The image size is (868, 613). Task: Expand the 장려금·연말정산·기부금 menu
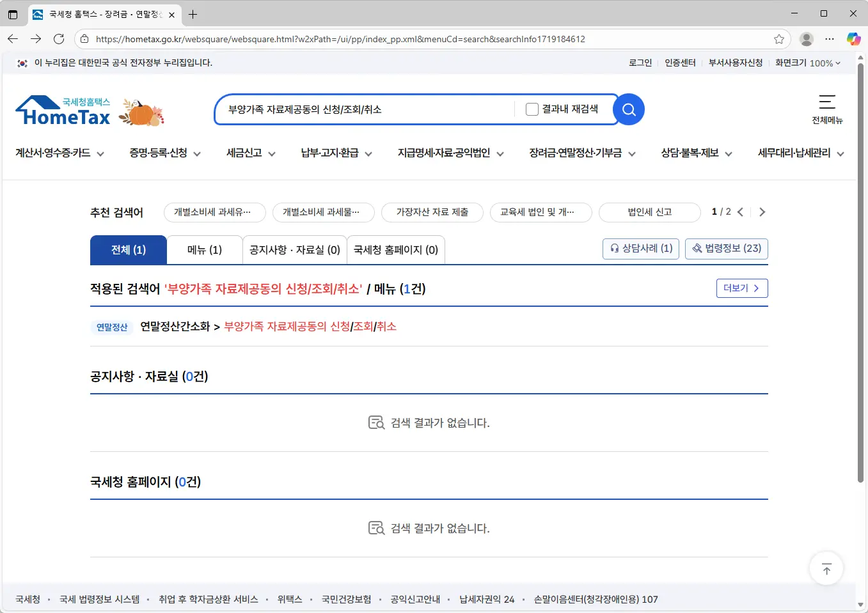631,153
